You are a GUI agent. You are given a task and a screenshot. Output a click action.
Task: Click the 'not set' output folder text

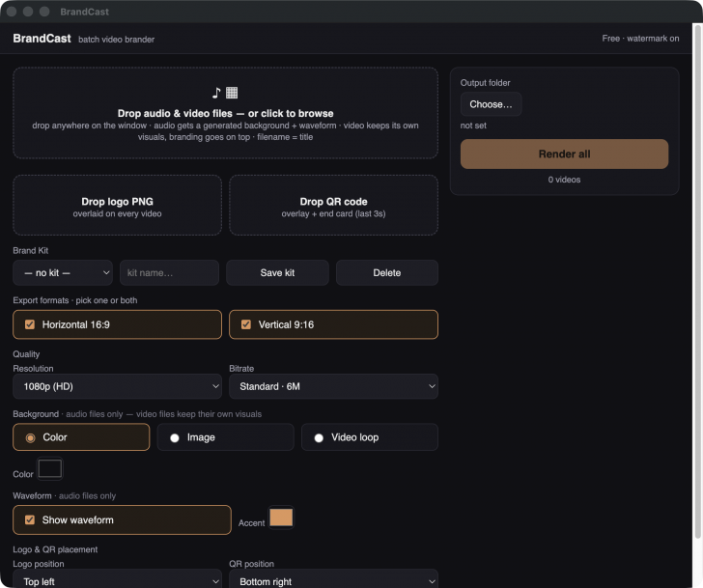[x=473, y=126]
